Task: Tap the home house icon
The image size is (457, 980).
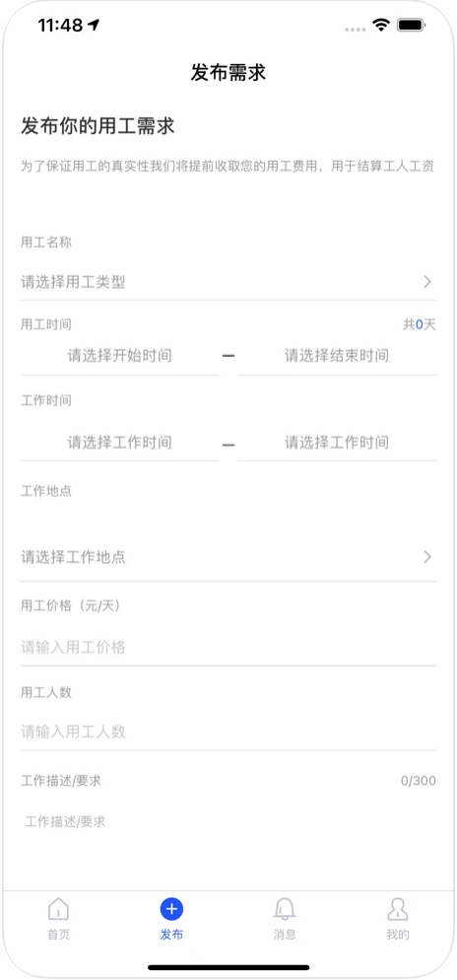Action: pyautogui.click(x=59, y=909)
